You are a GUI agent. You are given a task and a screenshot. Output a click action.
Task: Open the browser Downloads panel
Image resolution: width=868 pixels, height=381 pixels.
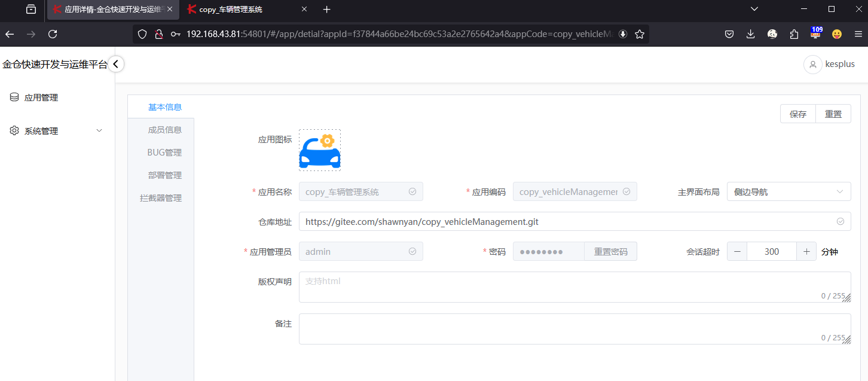pos(751,34)
